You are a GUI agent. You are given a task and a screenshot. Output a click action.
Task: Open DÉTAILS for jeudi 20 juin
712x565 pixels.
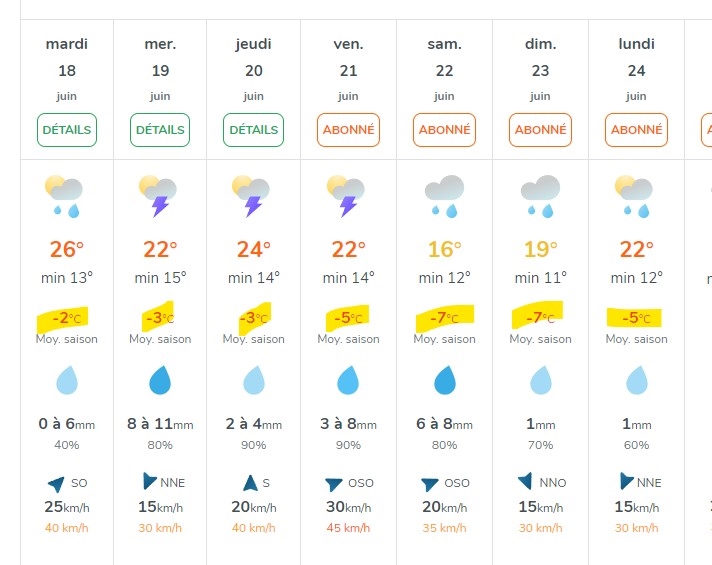point(253,130)
